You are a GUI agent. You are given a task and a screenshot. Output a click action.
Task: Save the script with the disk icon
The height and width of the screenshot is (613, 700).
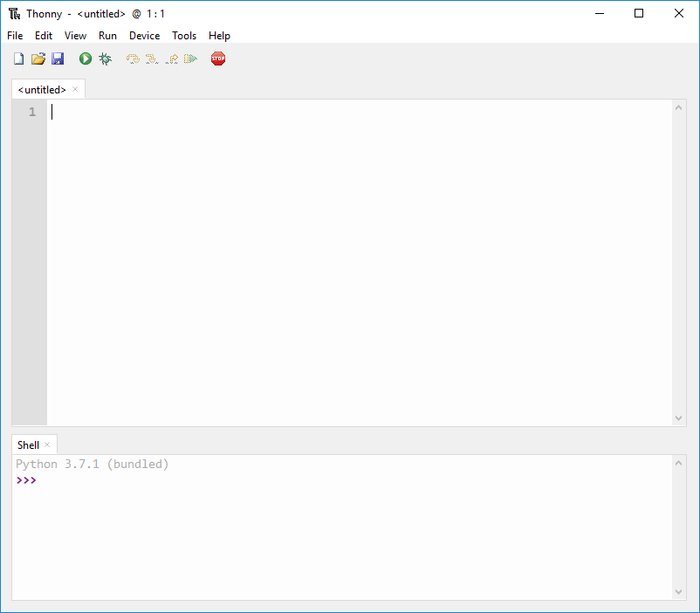pyautogui.click(x=58, y=59)
